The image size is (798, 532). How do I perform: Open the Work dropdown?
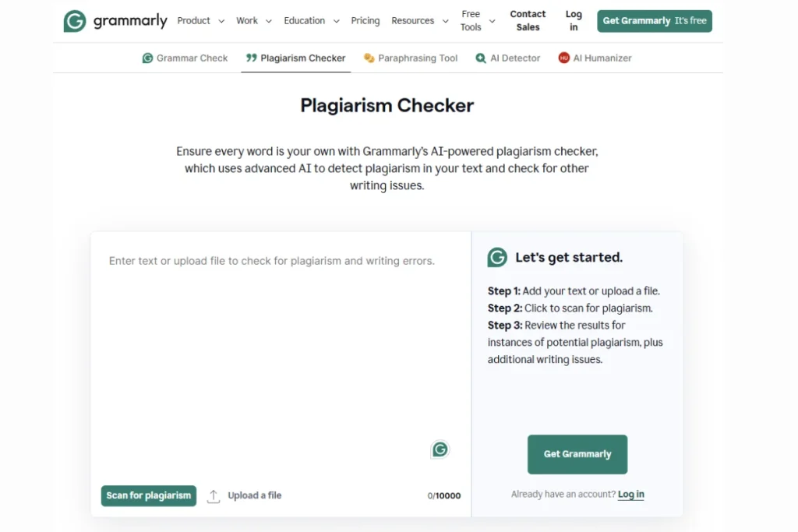point(253,21)
